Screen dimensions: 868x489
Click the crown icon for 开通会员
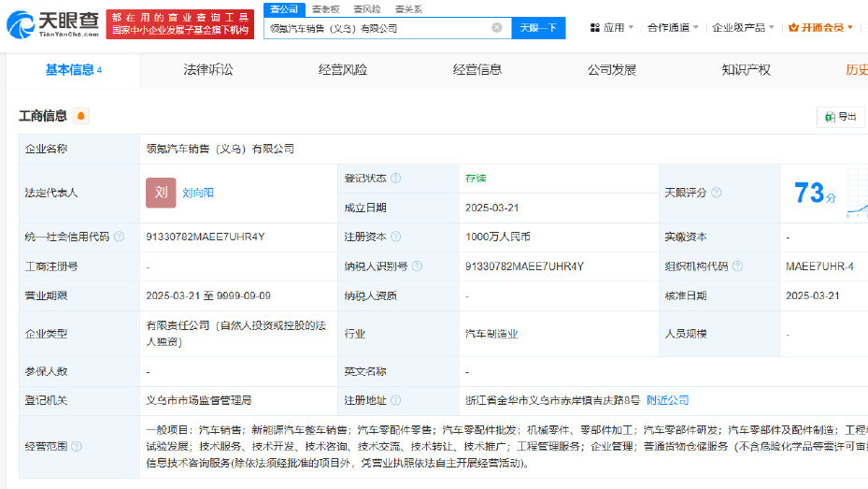click(x=793, y=28)
